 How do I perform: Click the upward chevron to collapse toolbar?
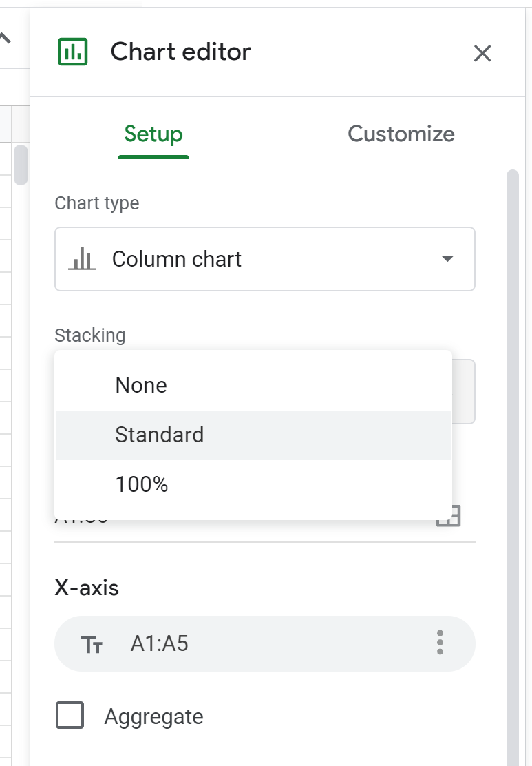[x=6, y=39]
